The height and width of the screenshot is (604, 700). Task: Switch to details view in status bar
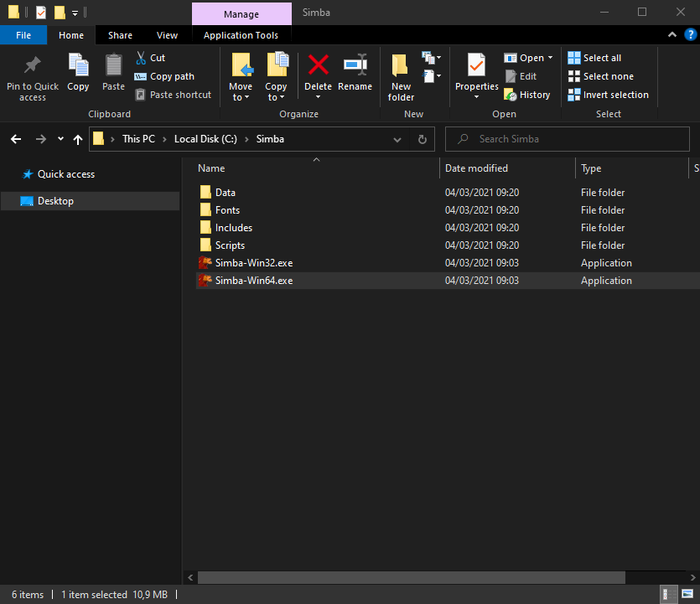coord(668,594)
